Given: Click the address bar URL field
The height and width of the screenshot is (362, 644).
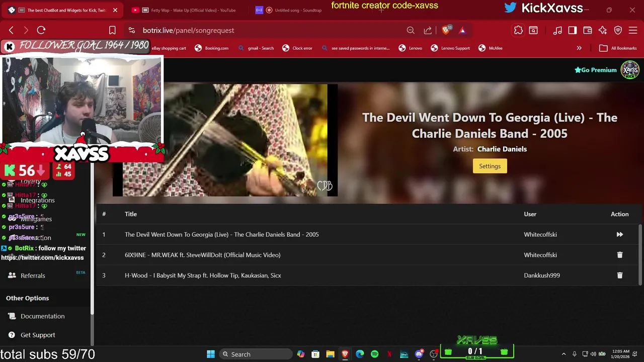Looking at the screenshot, I should [267, 30].
